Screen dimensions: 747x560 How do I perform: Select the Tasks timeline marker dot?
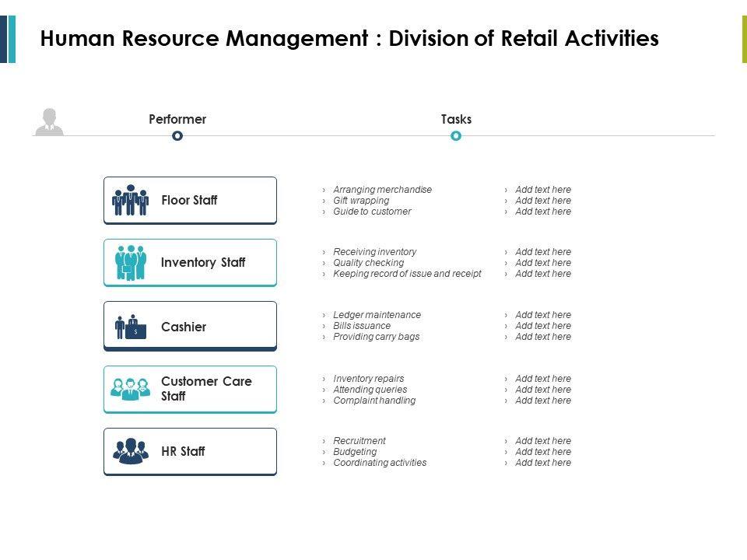tap(456, 135)
